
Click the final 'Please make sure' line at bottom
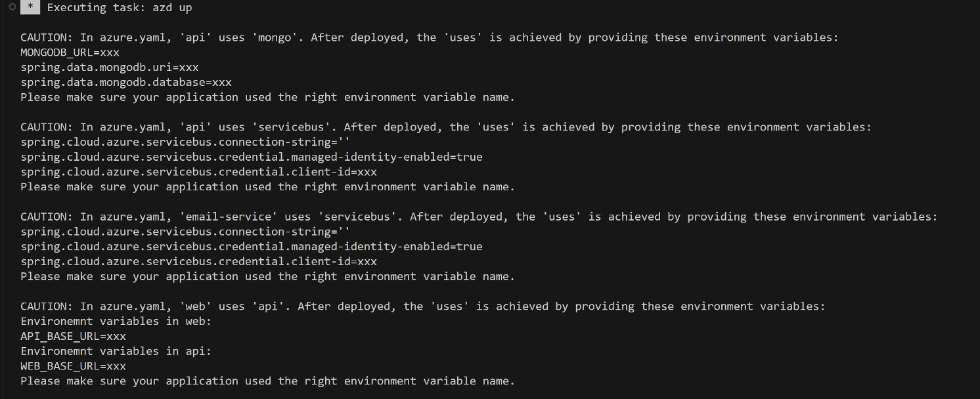[267, 381]
